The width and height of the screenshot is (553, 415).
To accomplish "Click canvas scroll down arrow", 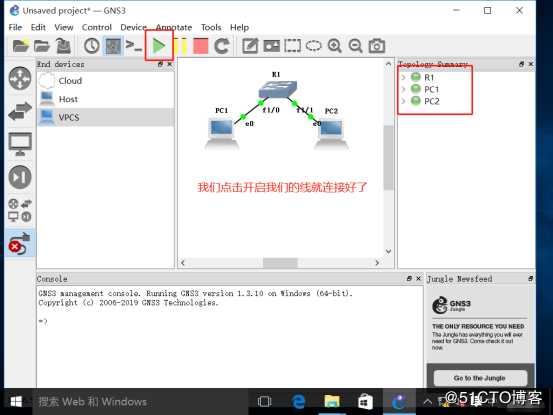I will point(388,251).
